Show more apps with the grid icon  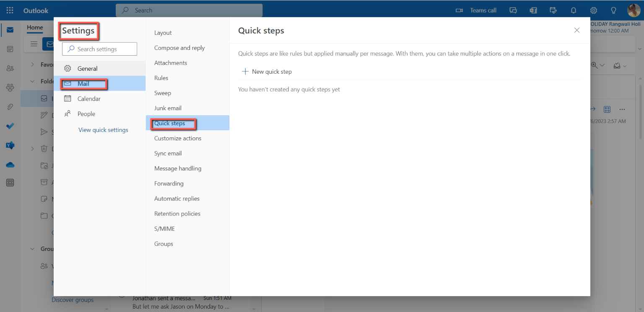pos(10,182)
